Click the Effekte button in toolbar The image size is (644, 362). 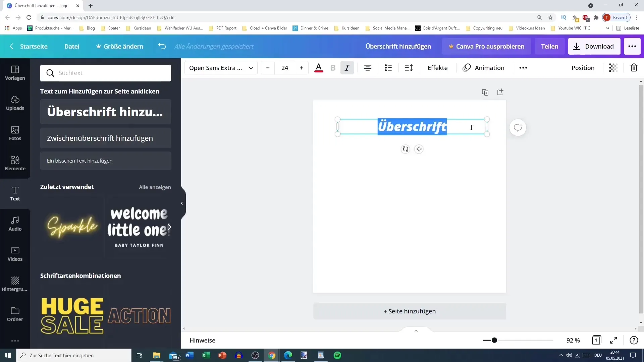(x=437, y=68)
